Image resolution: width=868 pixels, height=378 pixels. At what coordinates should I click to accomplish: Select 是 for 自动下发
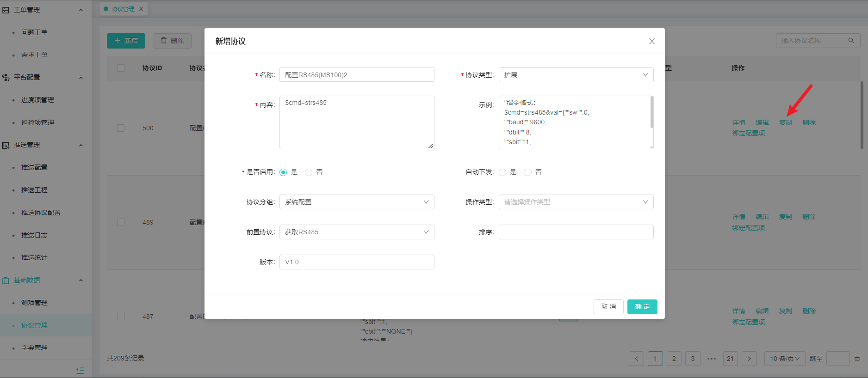click(502, 172)
